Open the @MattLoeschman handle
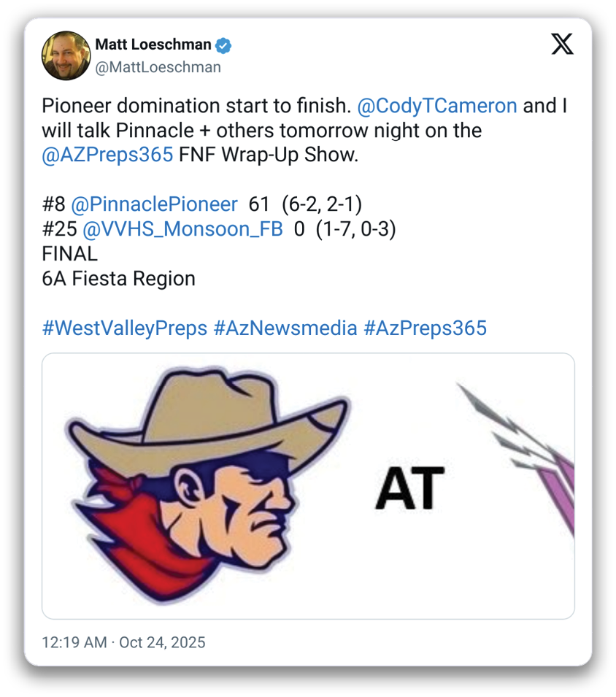616x697 pixels. (x=158, y=67)
